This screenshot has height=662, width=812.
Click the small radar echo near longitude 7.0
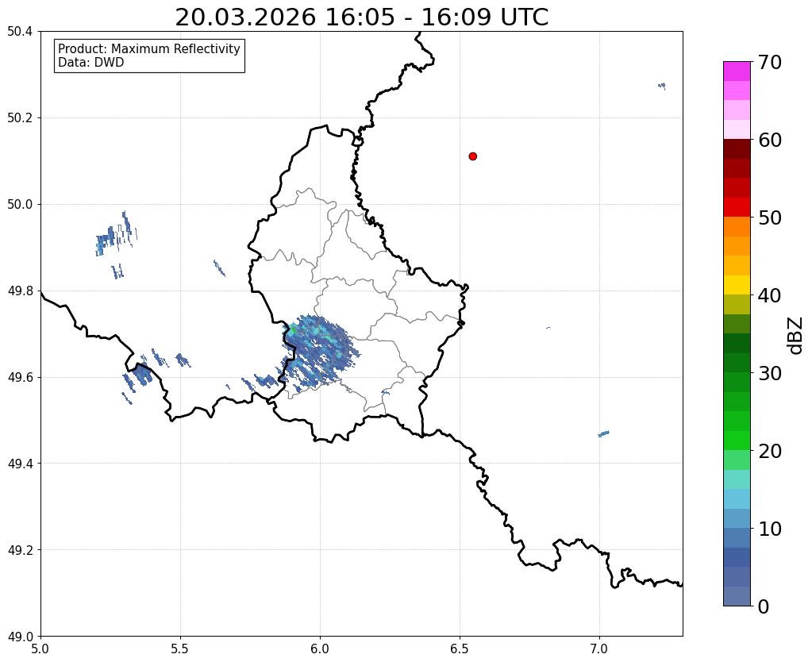(604, 433)
